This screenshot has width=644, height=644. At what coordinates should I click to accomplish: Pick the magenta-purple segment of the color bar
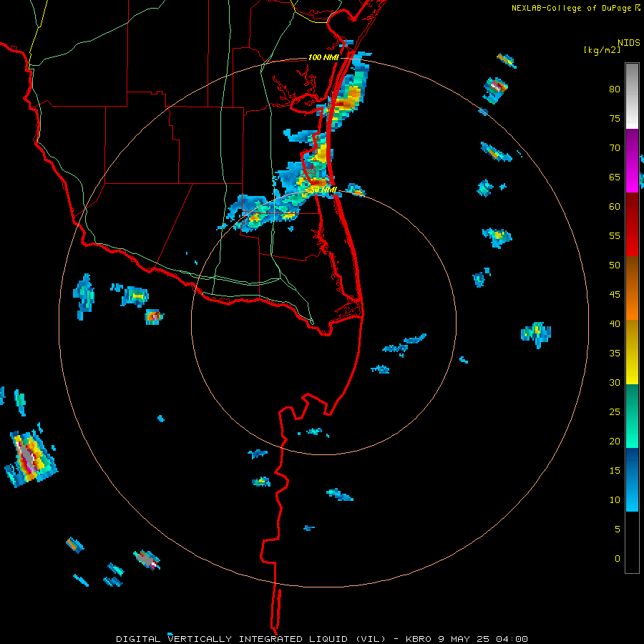tap(632, 161)
